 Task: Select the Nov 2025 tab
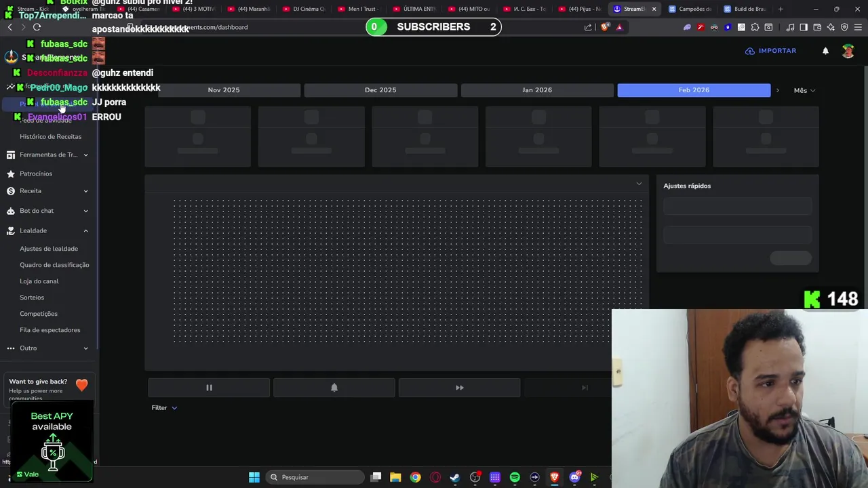point(224,90)
